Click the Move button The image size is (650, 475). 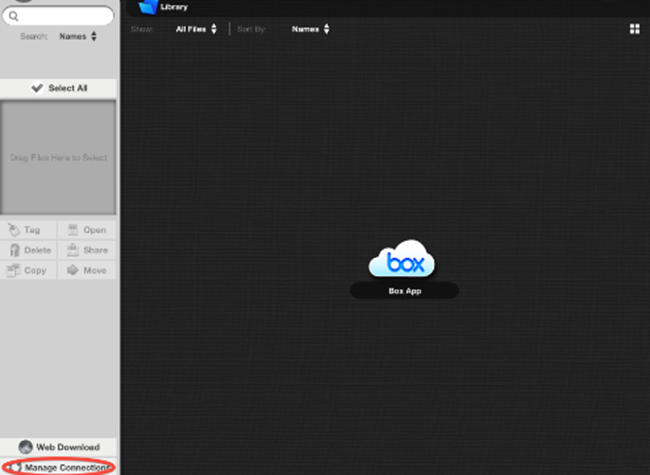pos(87,270)
